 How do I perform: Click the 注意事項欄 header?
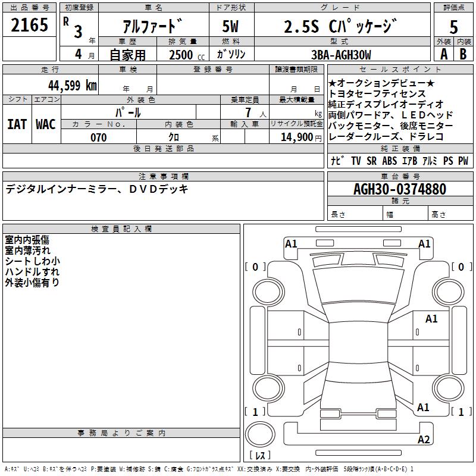pos(163,176)
